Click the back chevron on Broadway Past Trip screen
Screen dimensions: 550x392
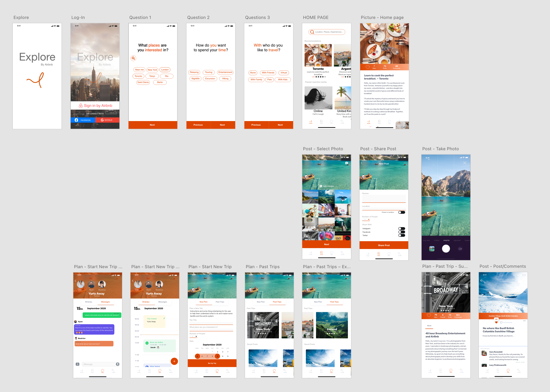point(424,281)
